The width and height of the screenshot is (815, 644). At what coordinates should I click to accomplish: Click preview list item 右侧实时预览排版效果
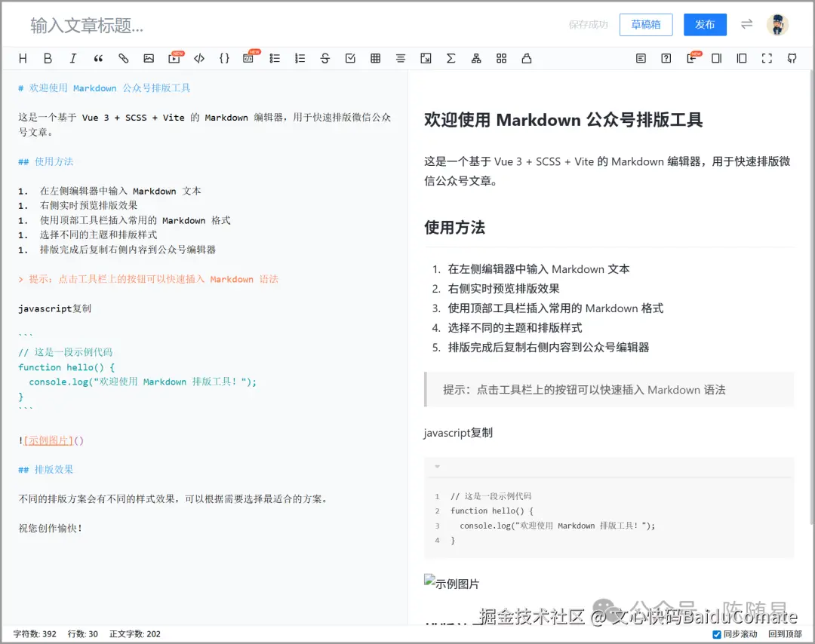[503, 289]
